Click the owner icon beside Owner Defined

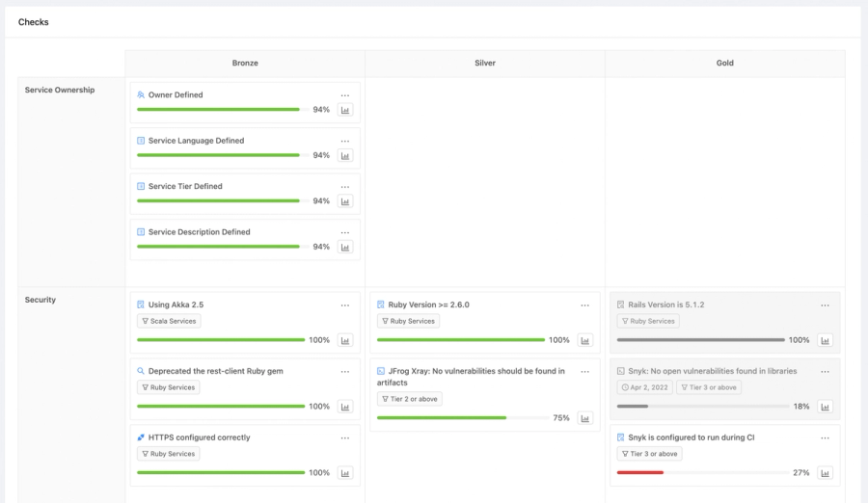coord(141,95)
